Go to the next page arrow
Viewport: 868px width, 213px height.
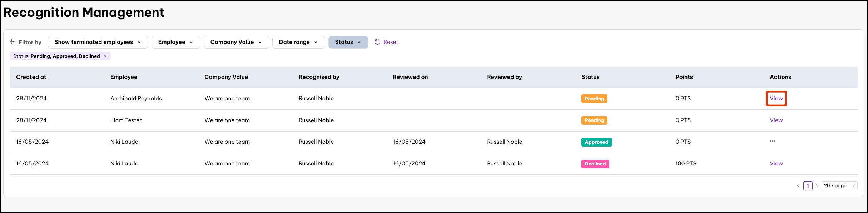tap(817, 186)
